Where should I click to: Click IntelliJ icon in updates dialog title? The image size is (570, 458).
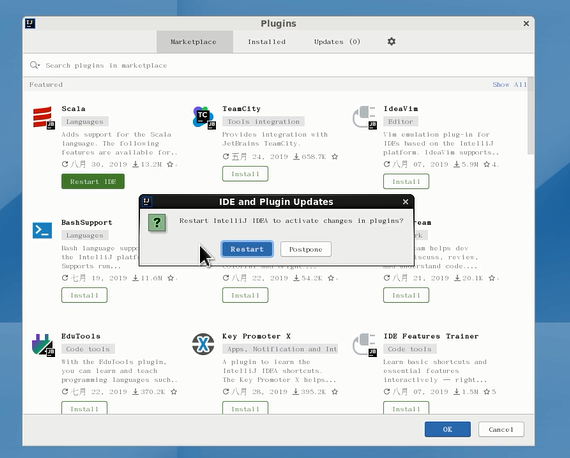(147, 201)
